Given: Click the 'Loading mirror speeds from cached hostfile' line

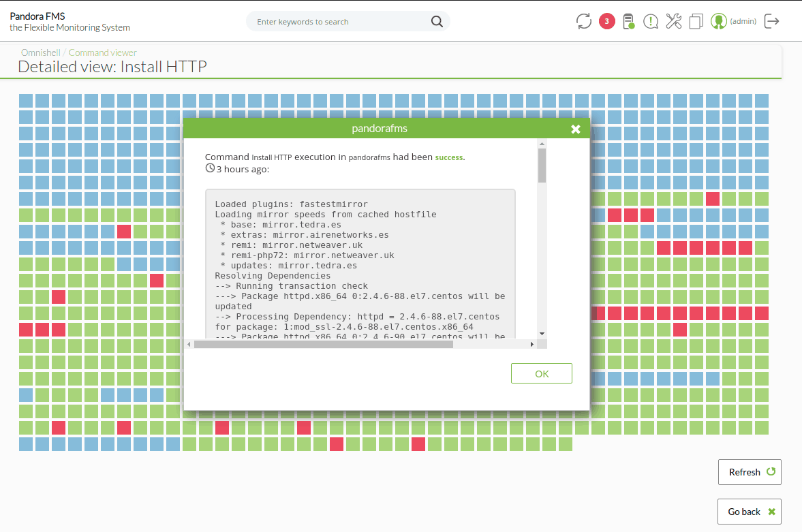Looking at the screenshot, I should tap(325, 215).
